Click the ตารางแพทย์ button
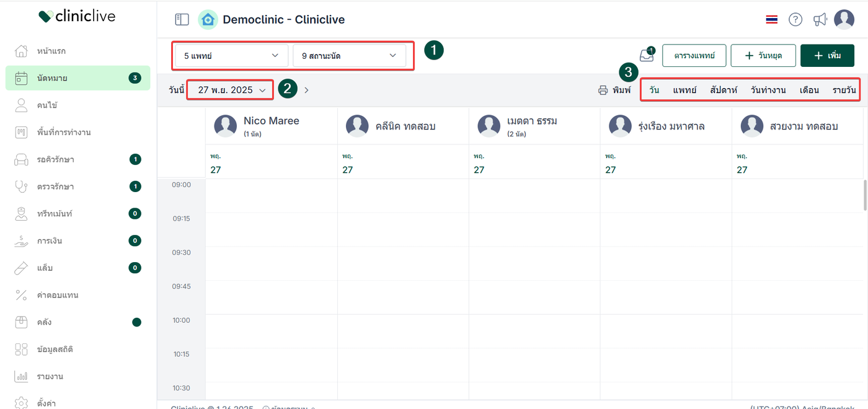 [694, 56]
